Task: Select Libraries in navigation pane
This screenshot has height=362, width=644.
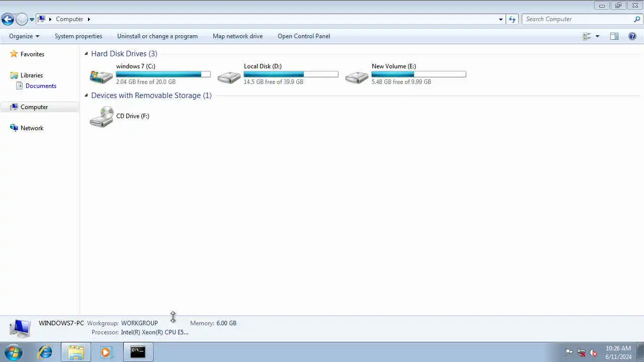Action: tap(32, 75)
